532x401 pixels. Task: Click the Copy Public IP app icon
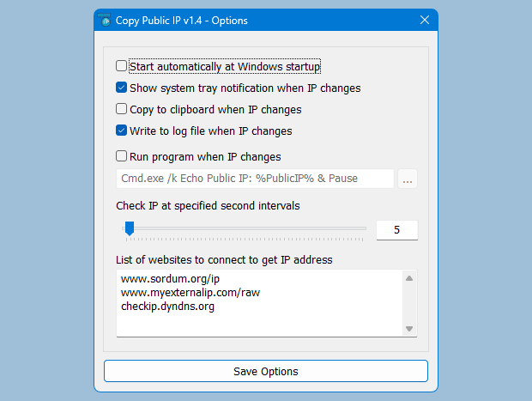tap(106, 20)
